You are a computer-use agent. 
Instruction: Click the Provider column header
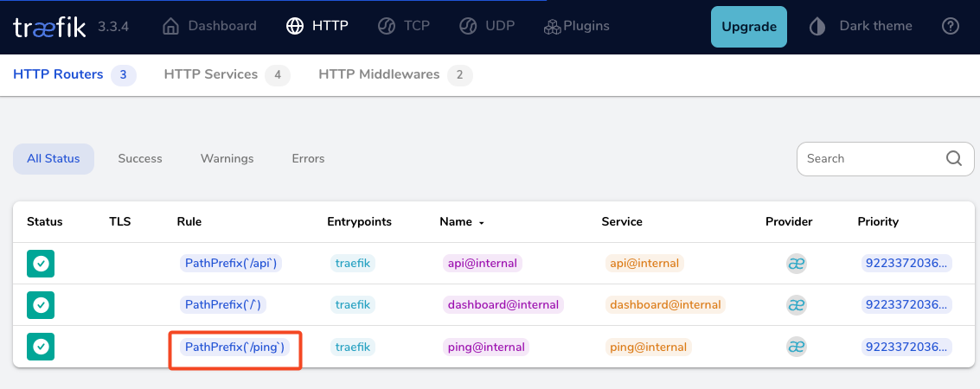[789, 221]
